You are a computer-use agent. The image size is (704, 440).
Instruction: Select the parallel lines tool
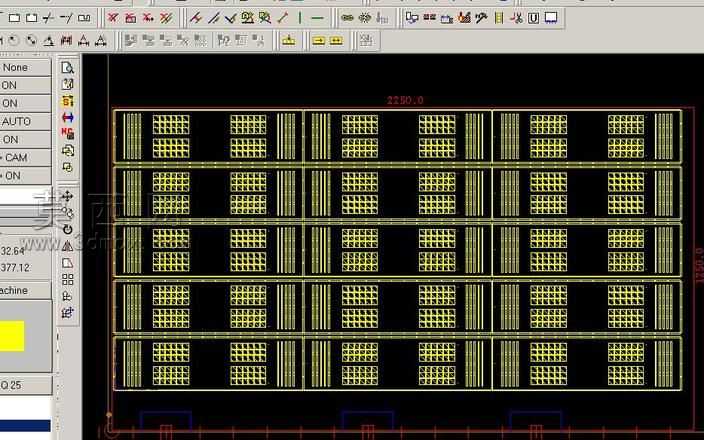pyautogui.click(x=214, y=18)
